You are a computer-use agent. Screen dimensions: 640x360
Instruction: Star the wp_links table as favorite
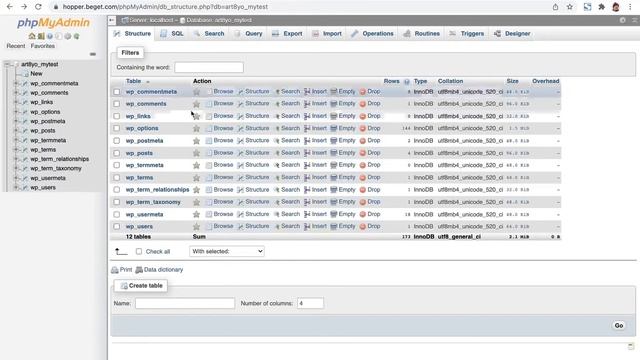point(196,116)
